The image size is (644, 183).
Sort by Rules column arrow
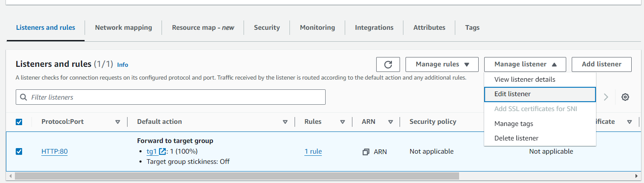pos(342,122)
